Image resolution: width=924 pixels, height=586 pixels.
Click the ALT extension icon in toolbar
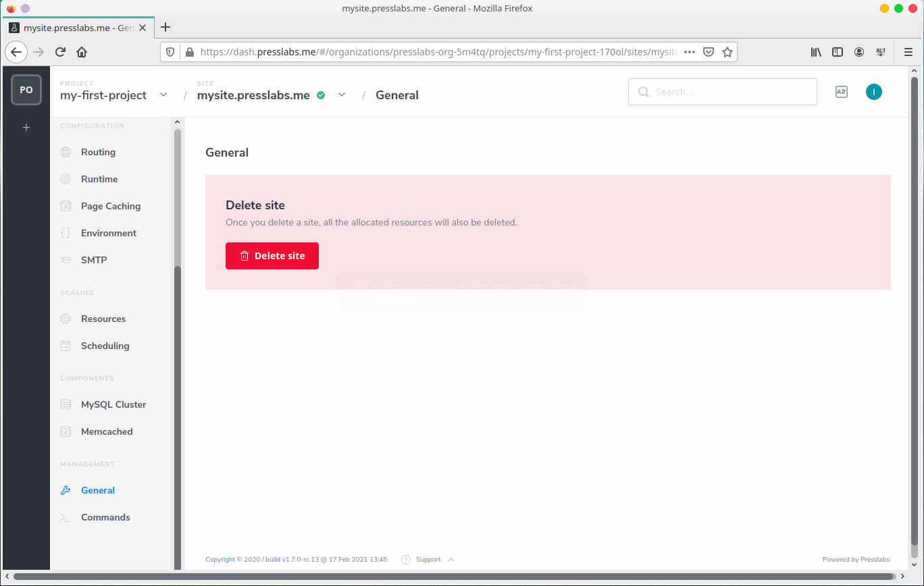880,52
